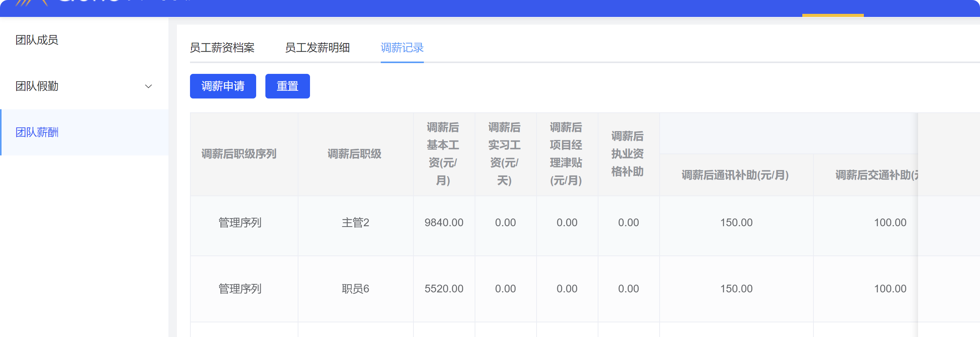Select 团队薪酬 sidebar item
This screenshot has width=980, height=337.
[37, 132]
